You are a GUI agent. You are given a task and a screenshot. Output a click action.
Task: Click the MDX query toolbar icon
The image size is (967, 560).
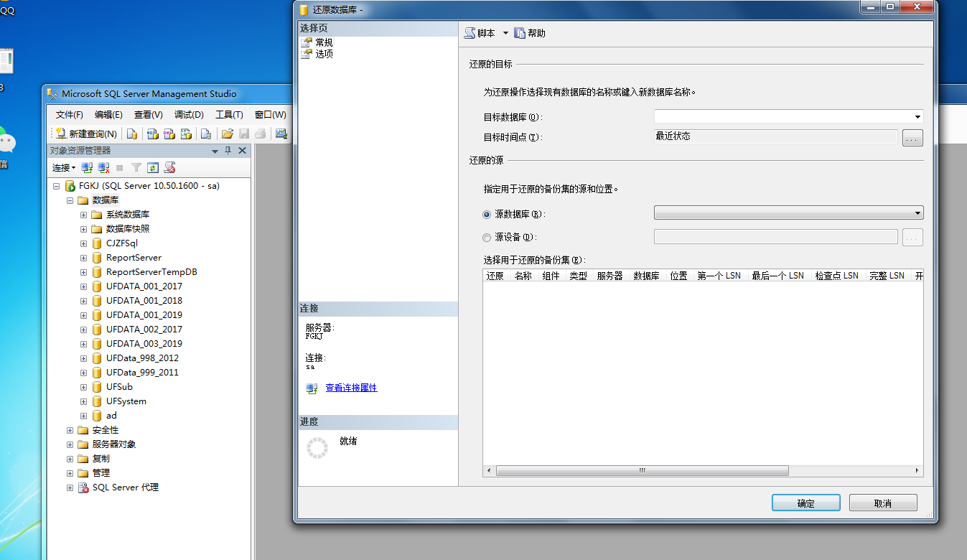[152, 134]
